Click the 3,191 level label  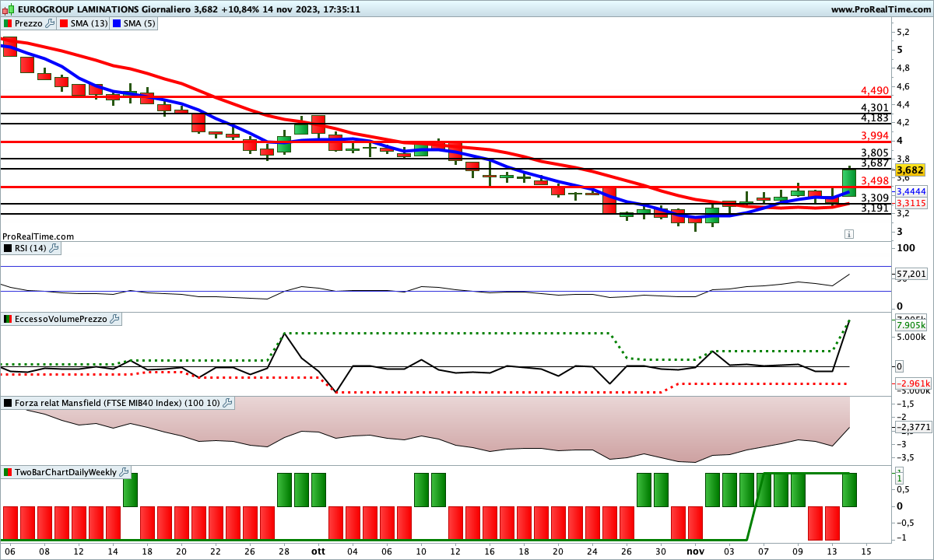click(875, 208)
